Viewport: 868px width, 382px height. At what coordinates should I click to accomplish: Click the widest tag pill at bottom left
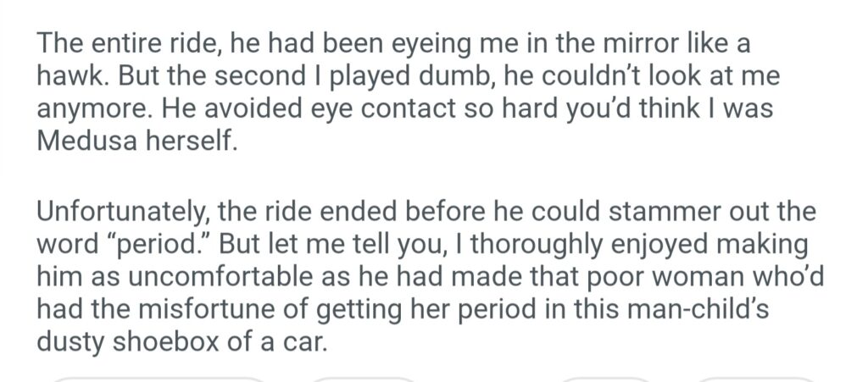[x=159, y=379]
